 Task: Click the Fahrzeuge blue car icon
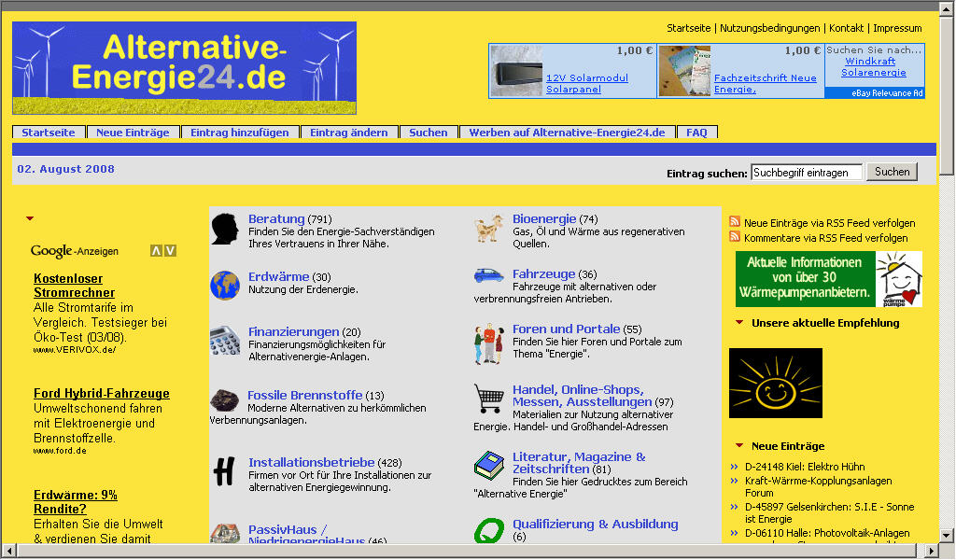[488, 275]
